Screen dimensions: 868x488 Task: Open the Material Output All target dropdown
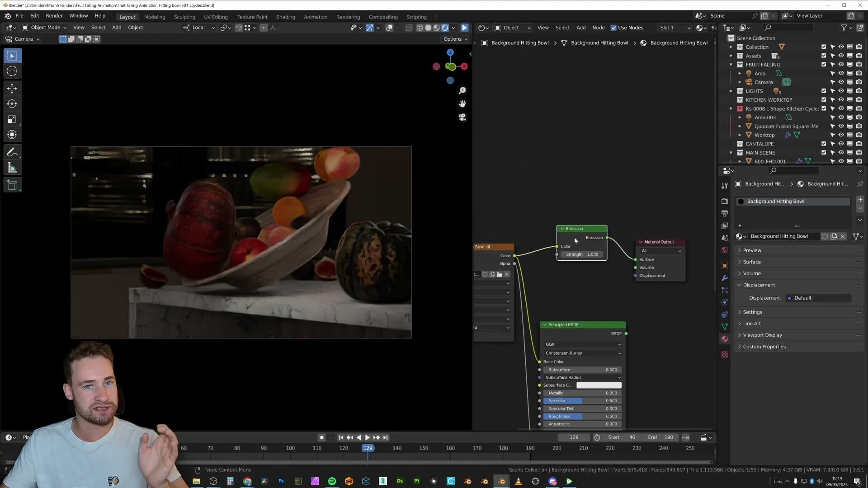click(661, 251)
